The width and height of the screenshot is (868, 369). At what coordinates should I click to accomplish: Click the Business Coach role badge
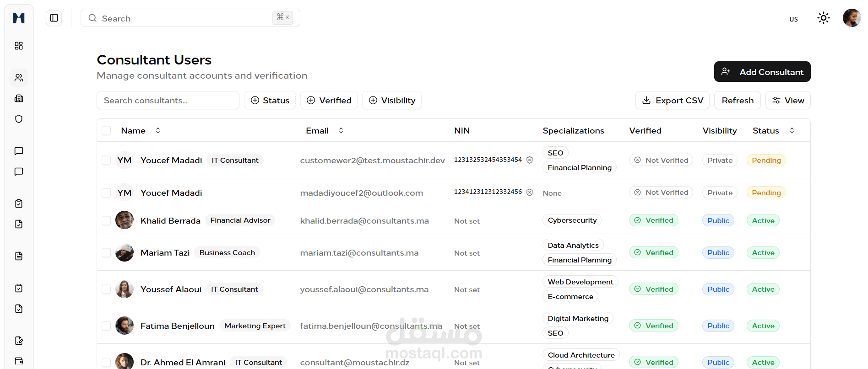pyautogui.click(x=227, y=252)
